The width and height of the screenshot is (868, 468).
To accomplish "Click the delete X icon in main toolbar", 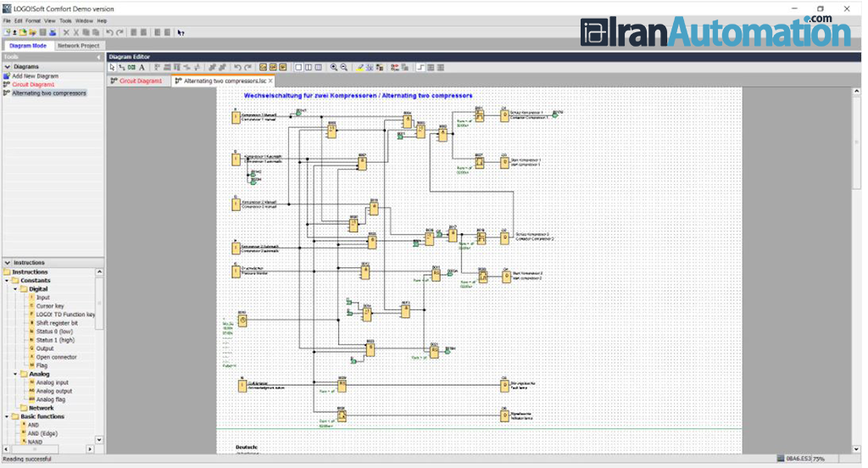I will click(x=66, y=33).
